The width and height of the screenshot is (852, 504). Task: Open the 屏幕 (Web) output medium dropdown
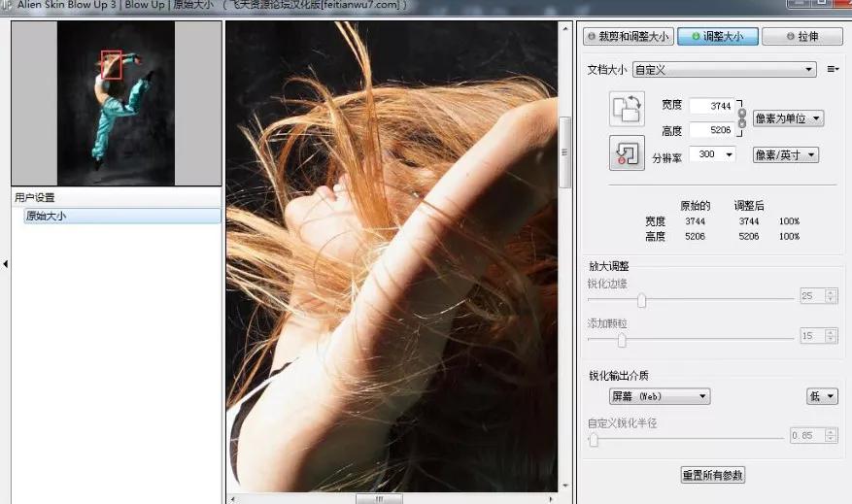[x=660, y=396]
